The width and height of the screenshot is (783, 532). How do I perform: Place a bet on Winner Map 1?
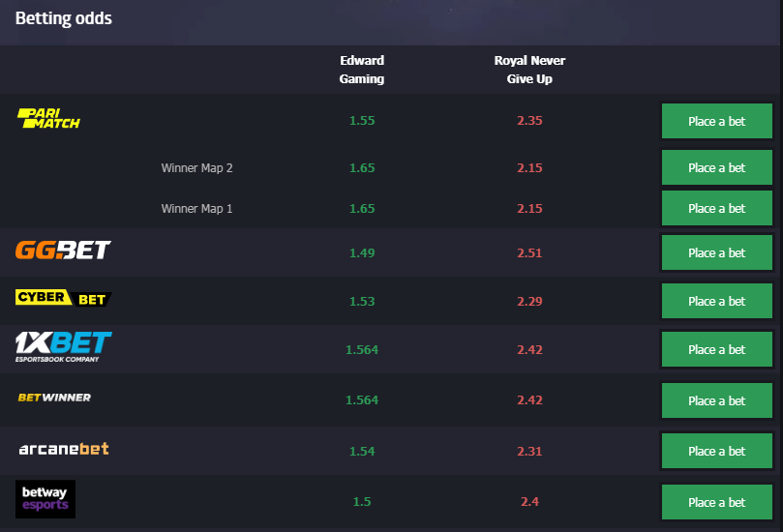[x=716, y=208]
